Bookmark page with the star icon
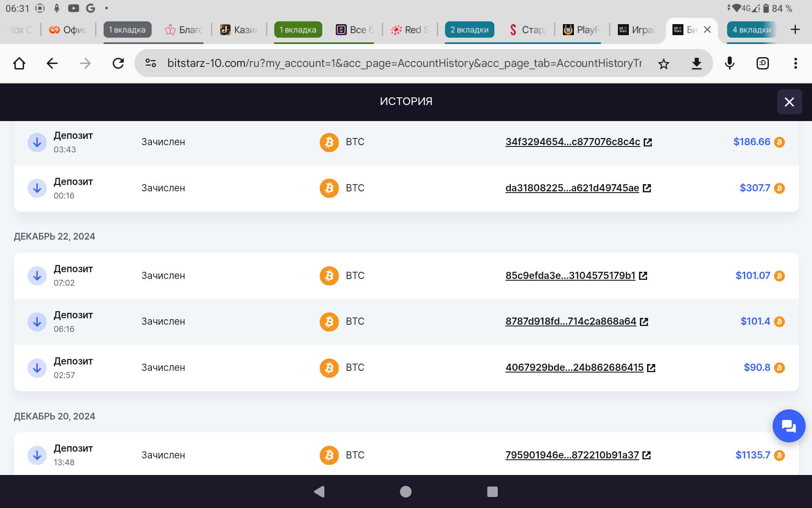This screenshot has width=812, height=508. (664, 63)
